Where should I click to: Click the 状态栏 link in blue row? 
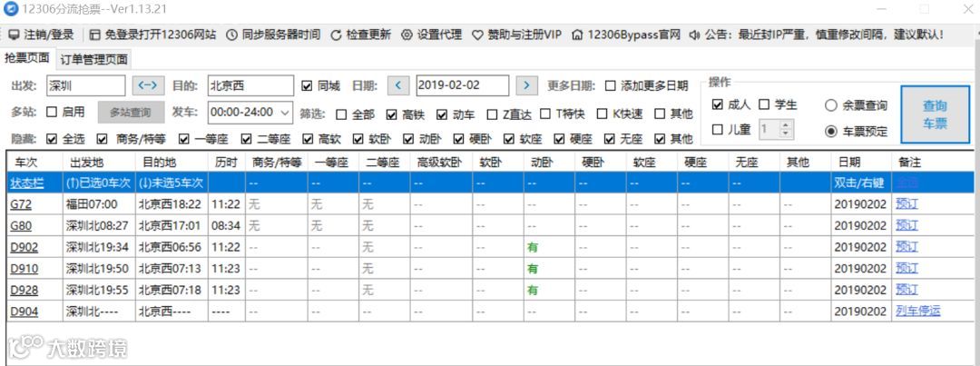point(27,183)
